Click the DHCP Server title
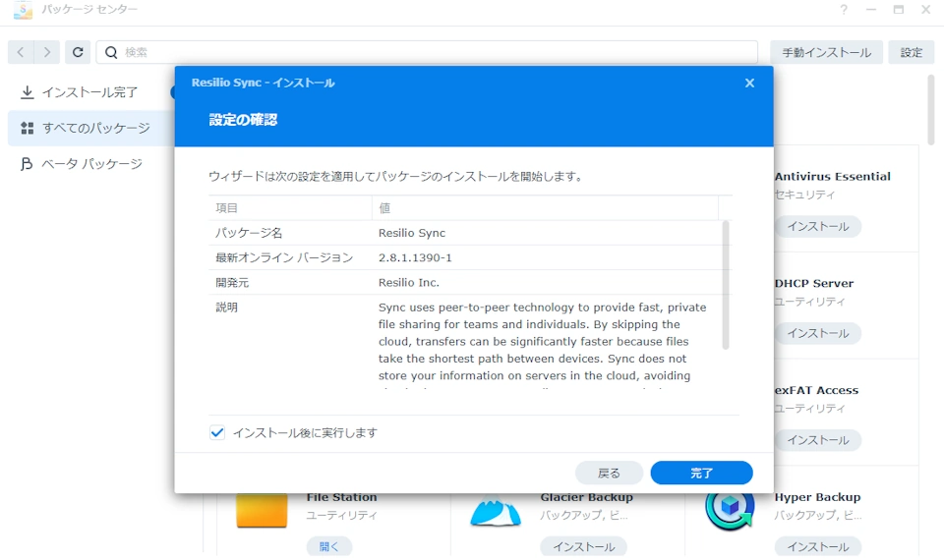Viewport: 944px width, 560px height. [814, 283]
